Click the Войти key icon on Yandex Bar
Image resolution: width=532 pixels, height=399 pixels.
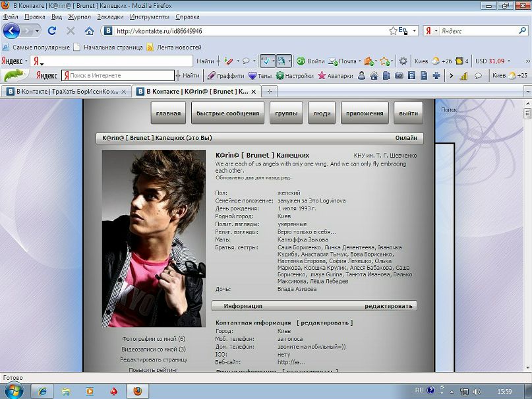coord(310,61)
